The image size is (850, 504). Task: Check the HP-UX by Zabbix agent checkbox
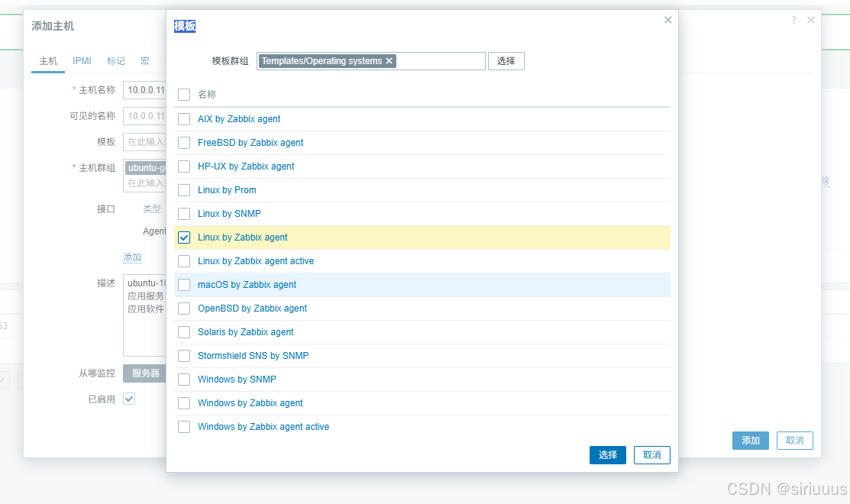pyautogui.click(x=184, y=166)
